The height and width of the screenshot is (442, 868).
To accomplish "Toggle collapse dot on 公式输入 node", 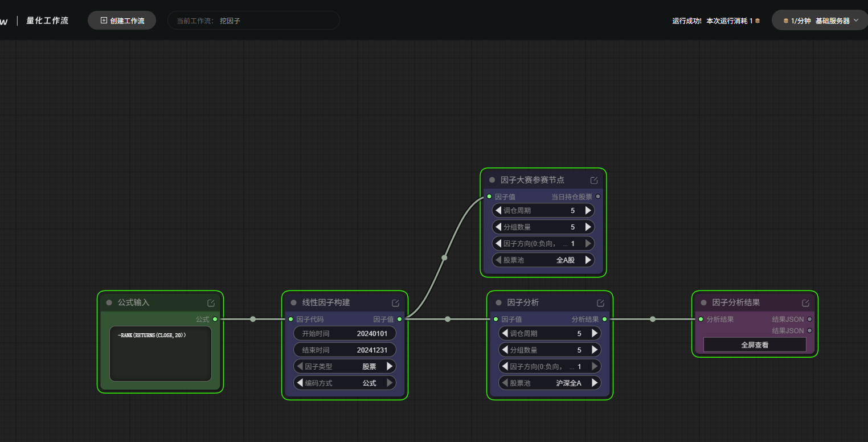I will (109, 302).
